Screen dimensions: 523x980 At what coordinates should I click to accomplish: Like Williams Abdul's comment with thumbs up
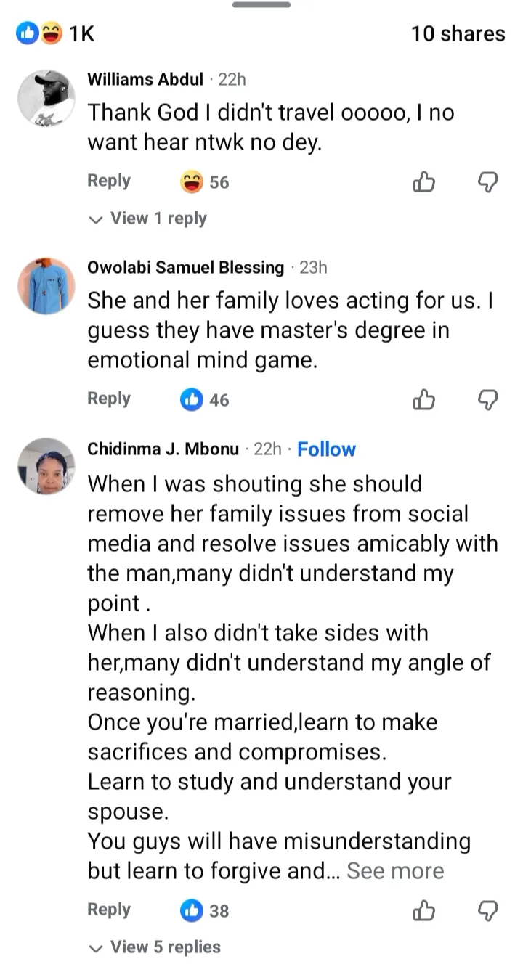[424, 182]
